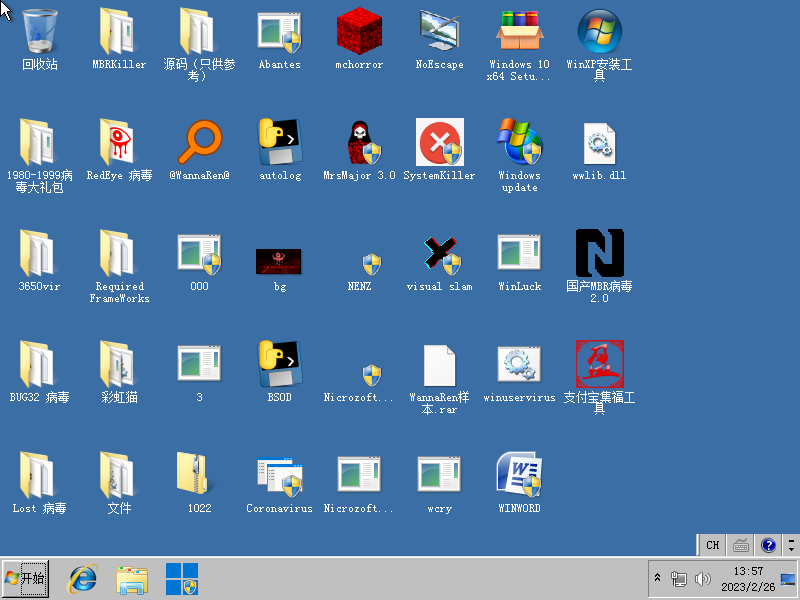Image resolution: width=800 pixels, height=600 pixels.
Task: Launch the MrsMajor 3.0 sample
Action: pyautogui.click(x=359, y=143)
